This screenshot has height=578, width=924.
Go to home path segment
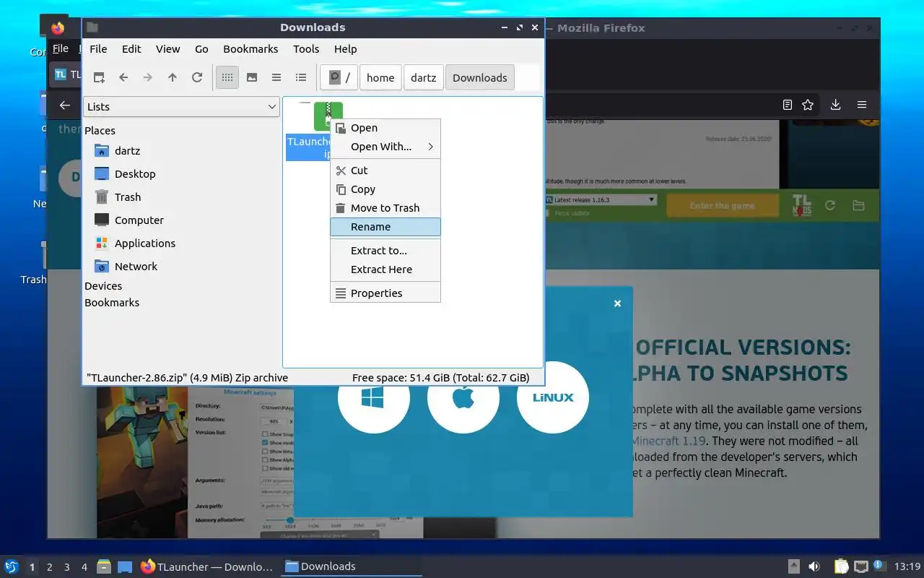tap(380, 77)
